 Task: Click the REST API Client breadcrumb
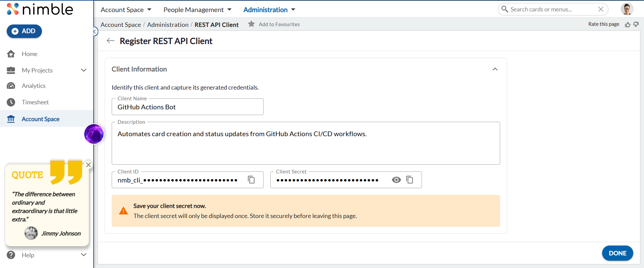tap(217, 24)
